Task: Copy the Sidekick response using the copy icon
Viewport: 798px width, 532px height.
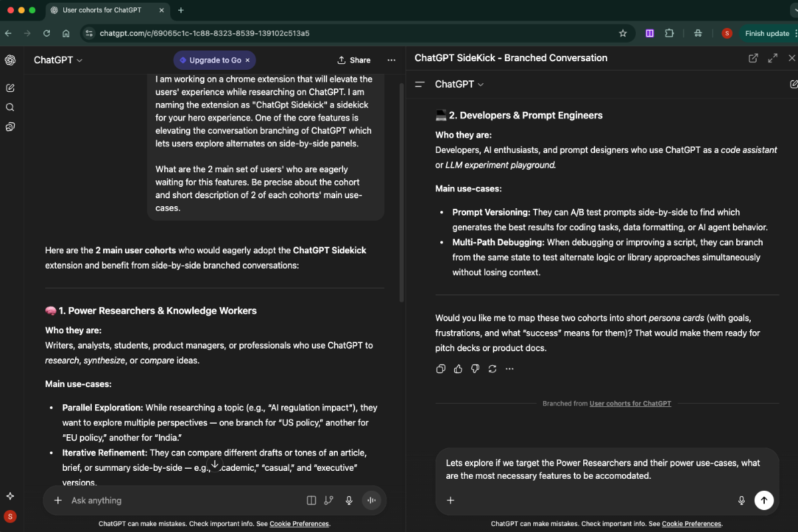Action: [440, 368]
